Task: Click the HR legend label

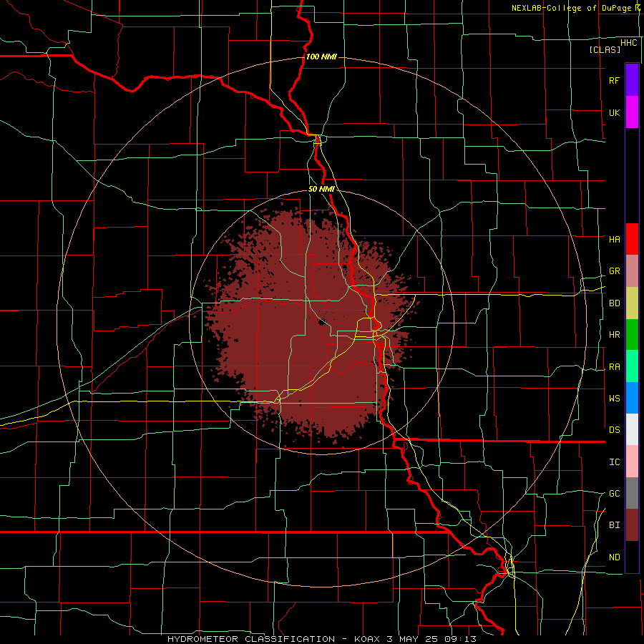Action: (614, 335)
